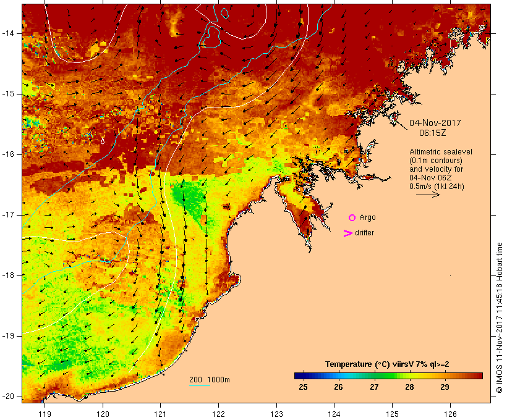
Task: Click longitude label 124
Action: pos(334,414)
